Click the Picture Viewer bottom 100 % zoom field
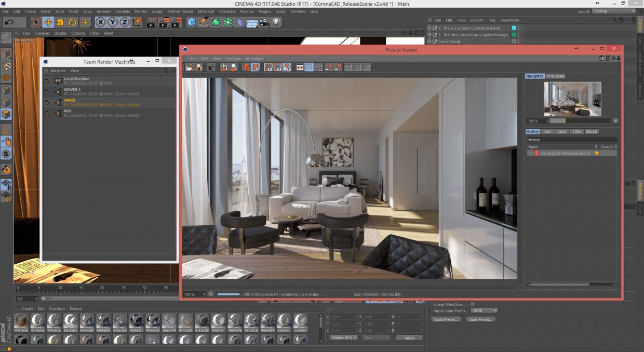The width and height of the screenshot is (644, 352). (x=195, y=294)
